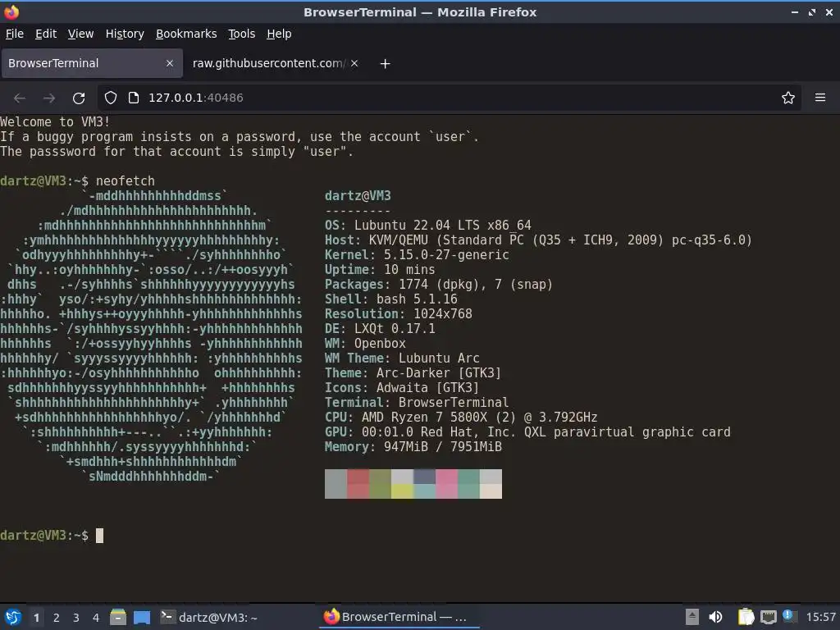Open the History menu

[125, 34]
